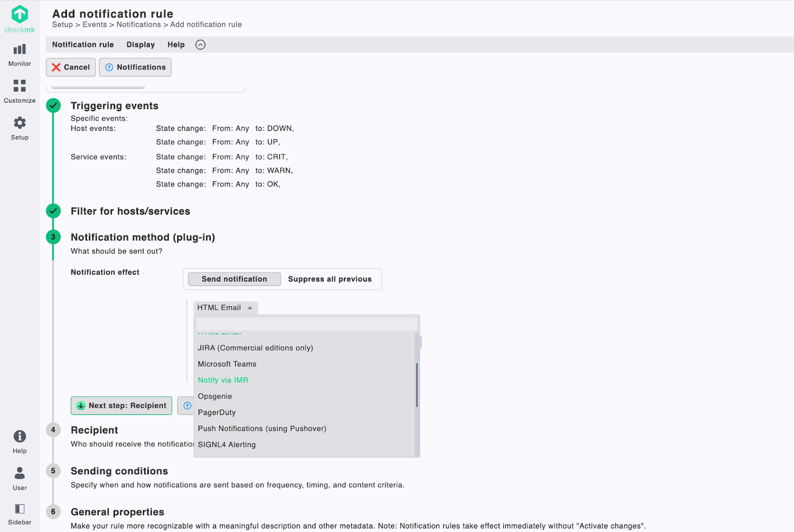Toggle the Sidebar

pyautogui.click(x=19, y=514)
